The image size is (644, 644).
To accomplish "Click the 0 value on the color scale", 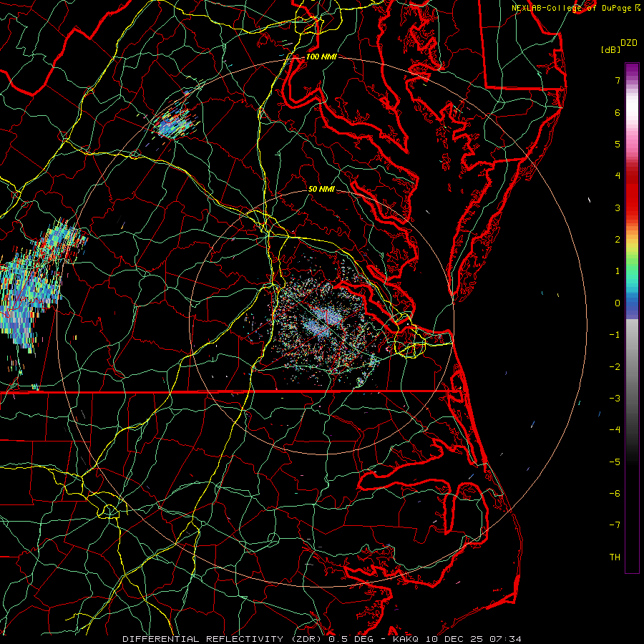I will click(618, 303).
